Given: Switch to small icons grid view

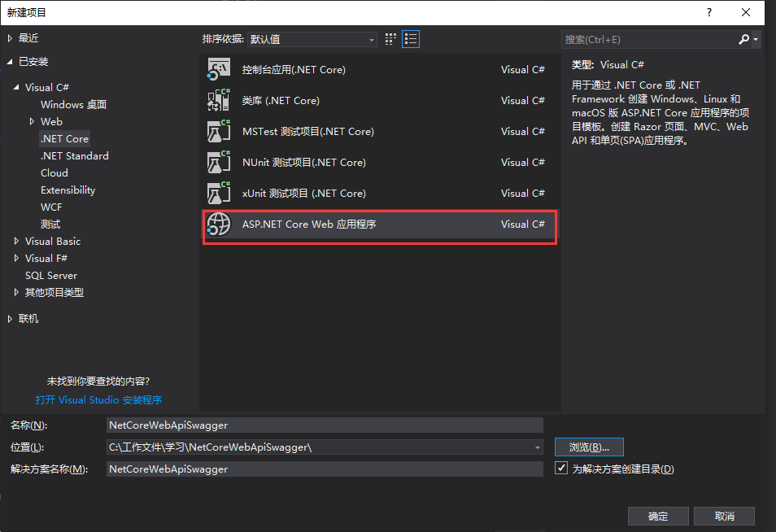Looking at the screenshot, I should [390, 39].
